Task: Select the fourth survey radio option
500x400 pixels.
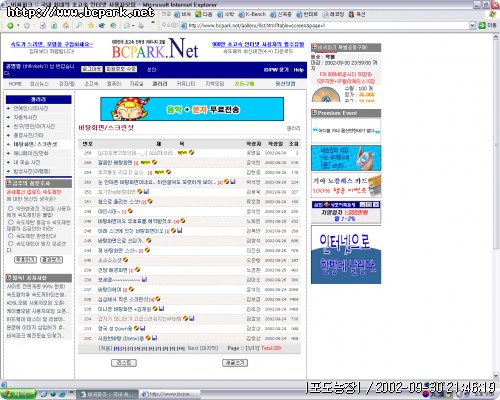Action: [11, 244]
